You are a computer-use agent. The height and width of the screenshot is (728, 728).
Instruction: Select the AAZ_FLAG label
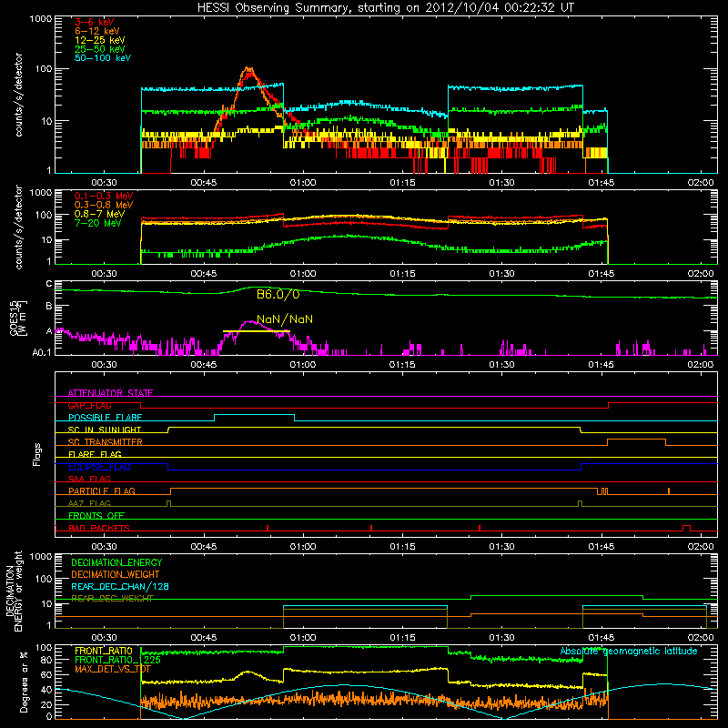[x=89, y=503]
